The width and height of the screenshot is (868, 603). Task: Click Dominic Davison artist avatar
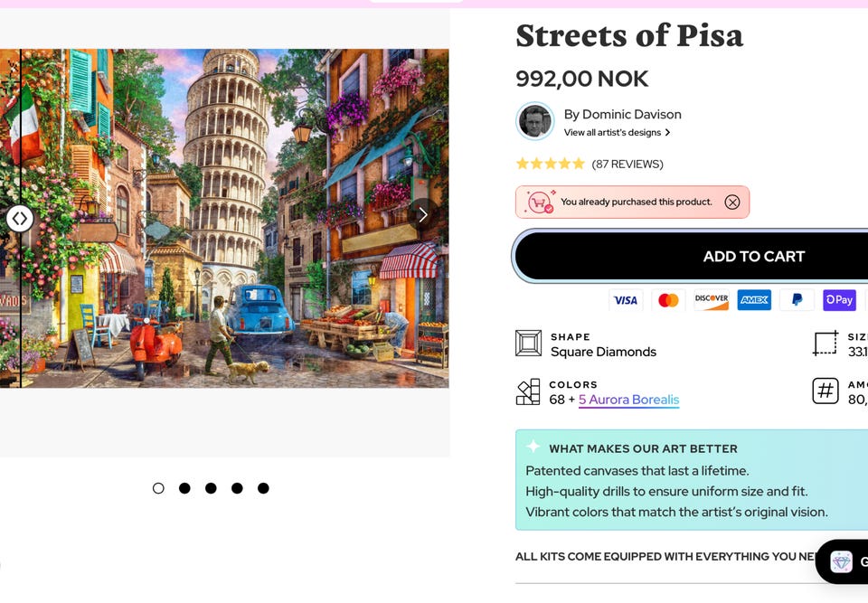click(534, 121)
